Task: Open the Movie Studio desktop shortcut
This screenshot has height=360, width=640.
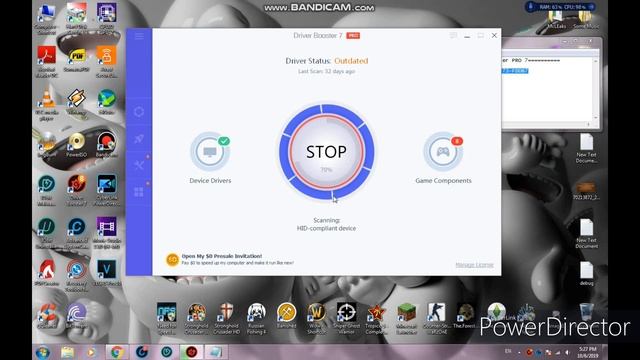Action: [x=107, y=233]
